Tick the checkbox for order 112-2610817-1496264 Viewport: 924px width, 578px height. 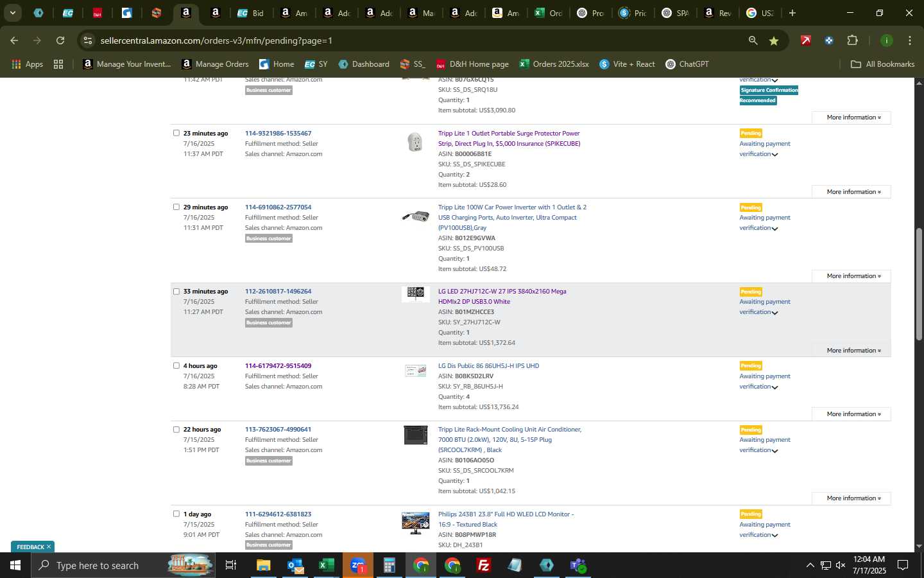(x=176, y=291)
